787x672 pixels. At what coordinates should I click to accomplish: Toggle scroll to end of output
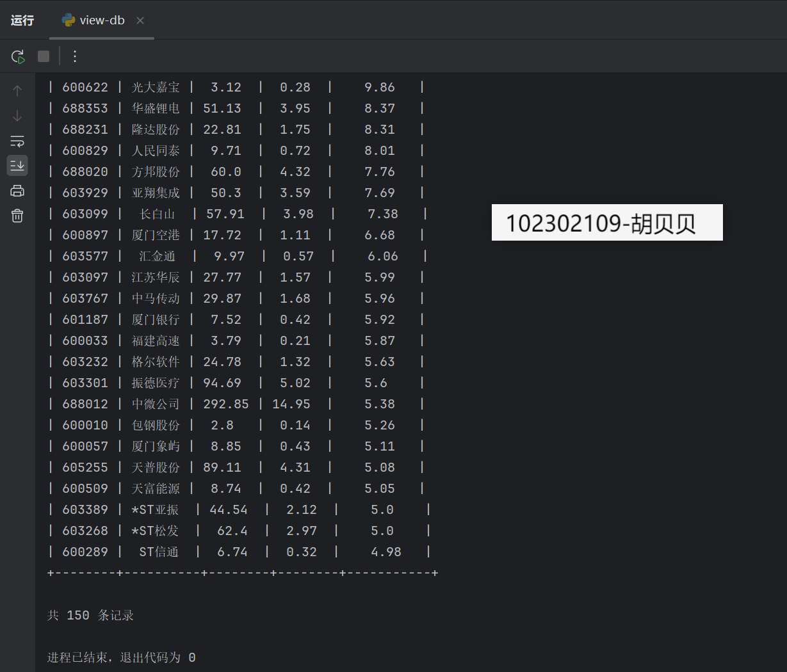[x=17, y=166]
